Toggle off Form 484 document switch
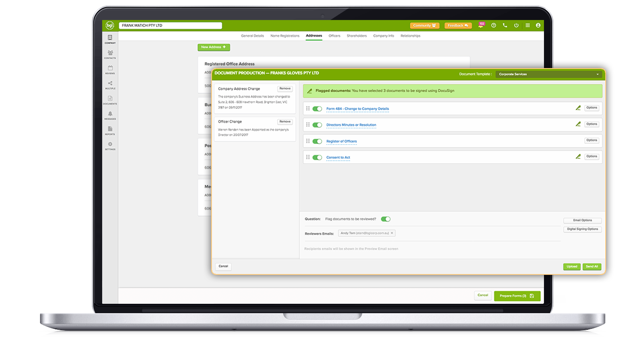This screenshot has height=337, width=644. pyautogui.click(x=317, y=109)
